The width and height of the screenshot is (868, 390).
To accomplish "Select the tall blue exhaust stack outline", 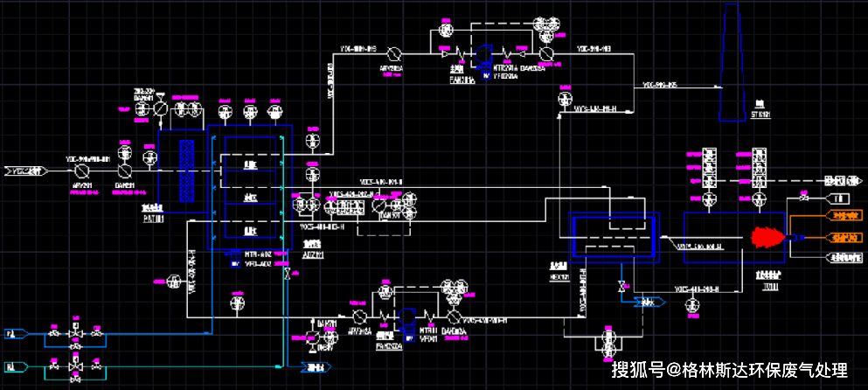I will [x=732, y=61].
